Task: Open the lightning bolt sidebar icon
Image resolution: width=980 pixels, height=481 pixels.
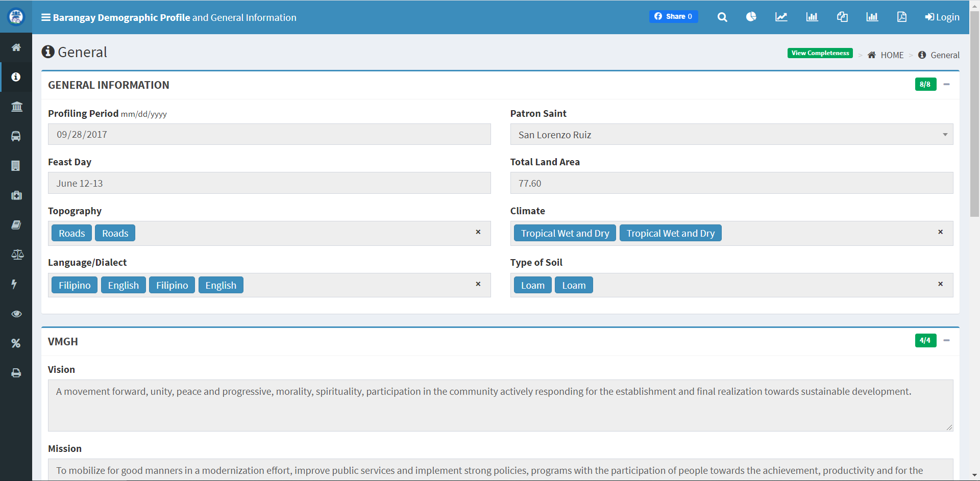Action: (15, 284)
